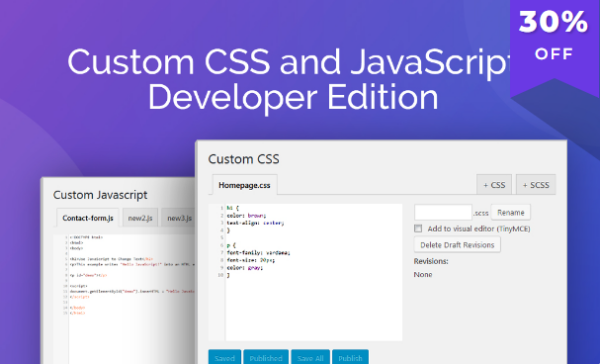600x364 pixels.
Task: Click inside the Custom CSS code editor
Action: pos(305,272)
